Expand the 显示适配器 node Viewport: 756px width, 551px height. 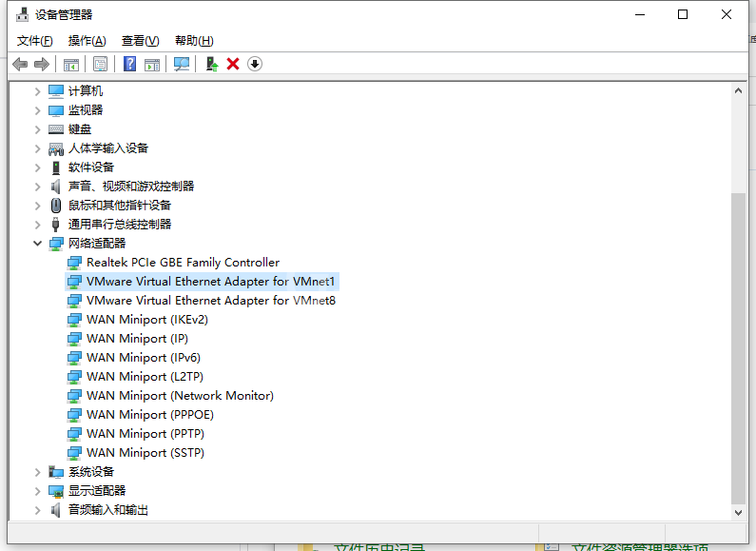tap(38, 491)
